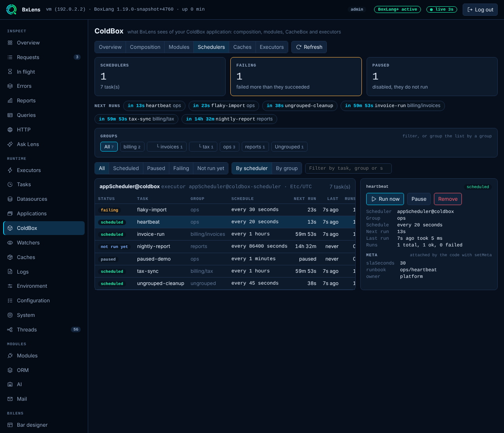Image resolution: width=504 pixels, height=433 pixels.
Task: Select the paused-demo task row
Action: coord(225,259)
